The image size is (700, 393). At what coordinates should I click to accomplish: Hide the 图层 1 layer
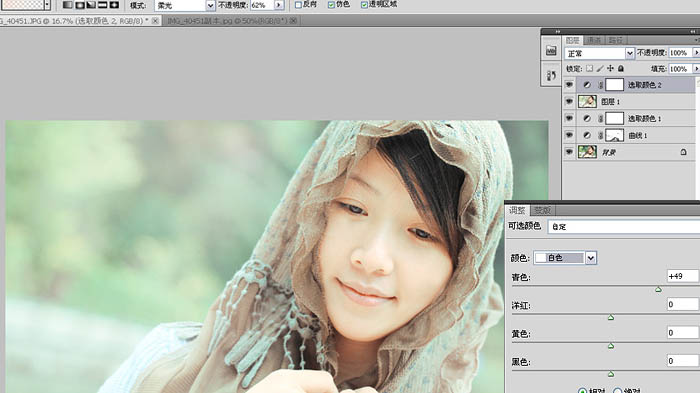click(x=569, y=101)
